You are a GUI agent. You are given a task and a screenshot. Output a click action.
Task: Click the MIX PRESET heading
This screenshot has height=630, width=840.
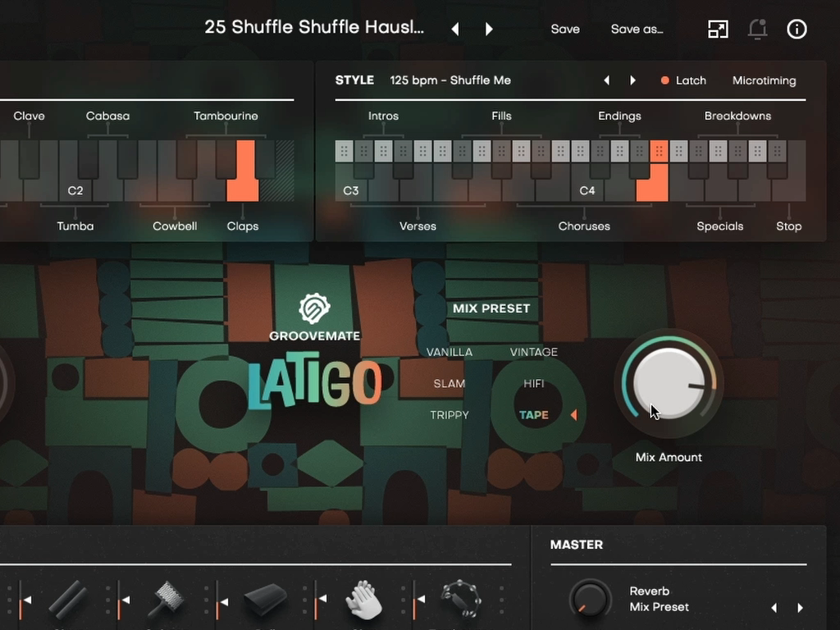point(491,308)
